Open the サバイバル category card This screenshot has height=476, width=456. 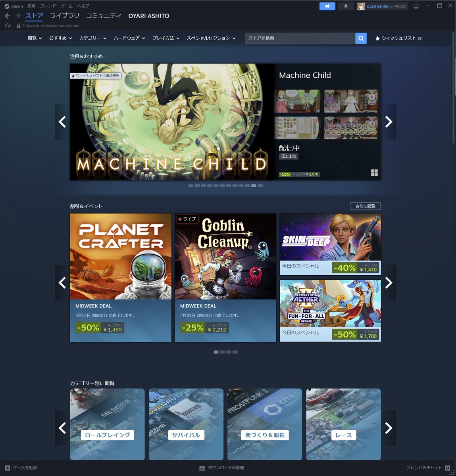coord(186,424)
